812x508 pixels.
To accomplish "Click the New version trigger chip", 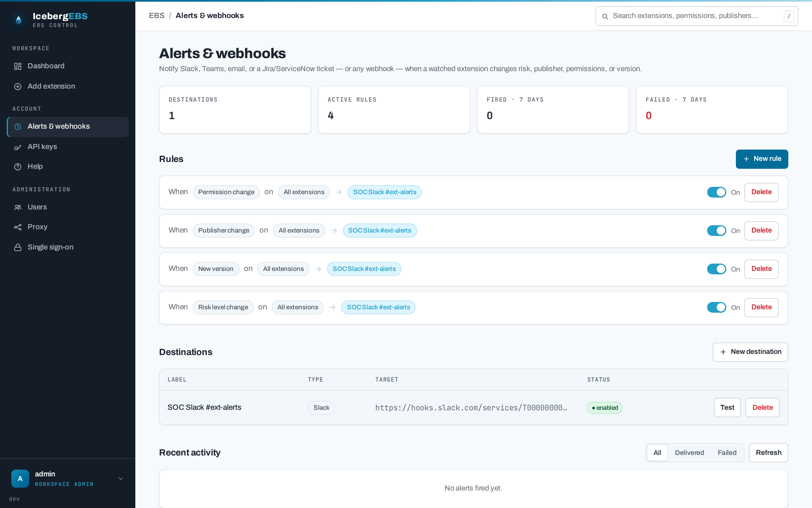I will tap(216, 269).
